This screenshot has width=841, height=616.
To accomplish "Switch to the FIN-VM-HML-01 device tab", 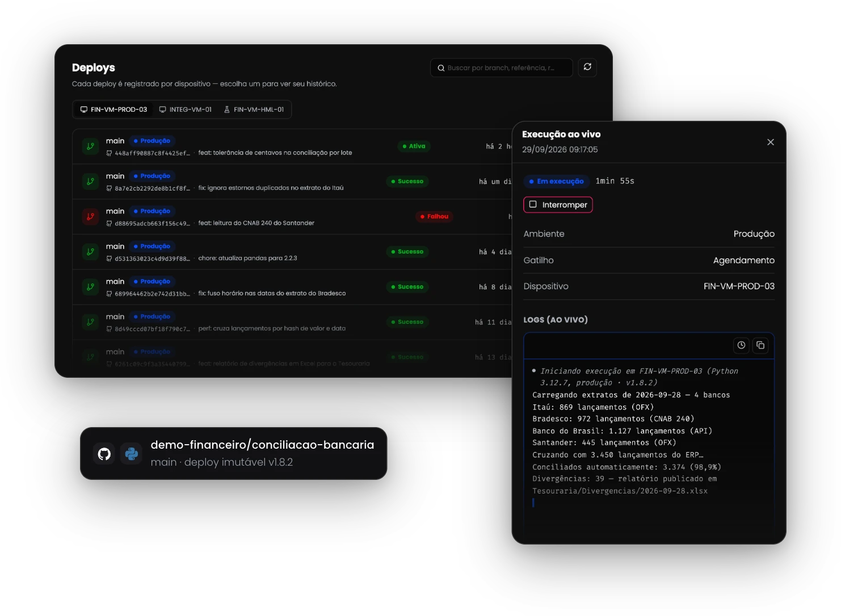I will click(x=254, y=109).
